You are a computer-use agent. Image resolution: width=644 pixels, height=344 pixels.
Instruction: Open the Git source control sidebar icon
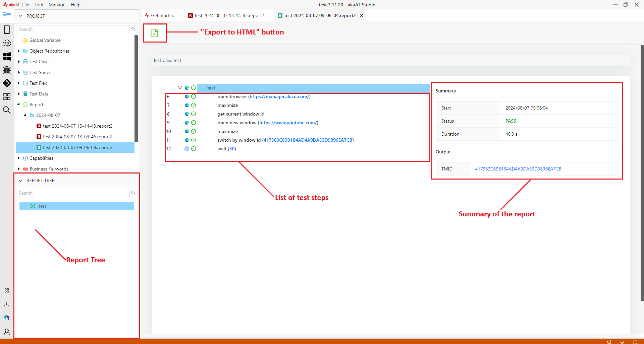[x=7, y=83]
